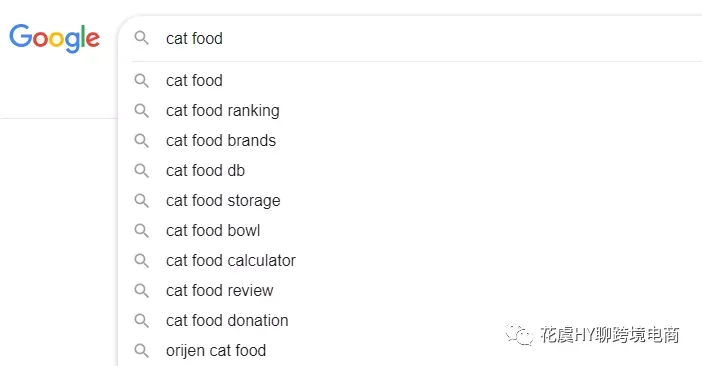This screenshot has height=366, width=702.
Task: Select 'cat food bowl' suggestion
Action: (x=410, y=230)
